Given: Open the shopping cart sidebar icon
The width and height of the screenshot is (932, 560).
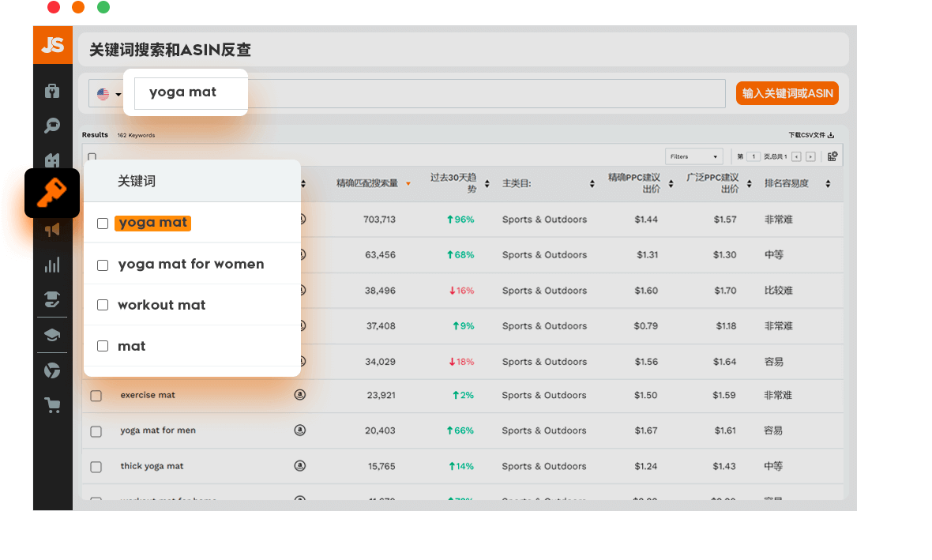Looking at the screenshot, I should tap(52, 405).
